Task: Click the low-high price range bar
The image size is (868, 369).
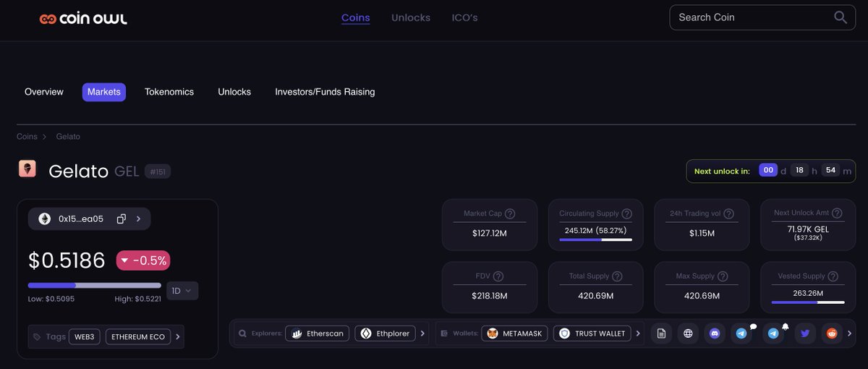Action: (x=95, y=285)
